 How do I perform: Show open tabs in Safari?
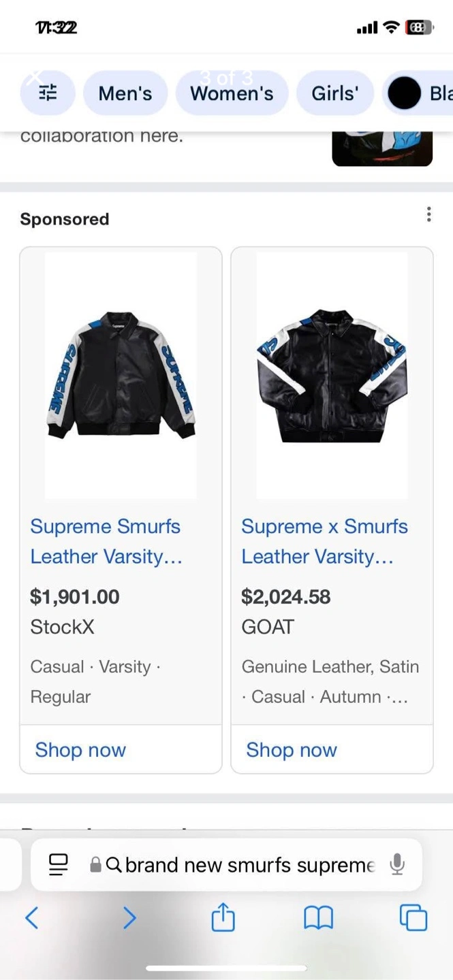point(413,918)
